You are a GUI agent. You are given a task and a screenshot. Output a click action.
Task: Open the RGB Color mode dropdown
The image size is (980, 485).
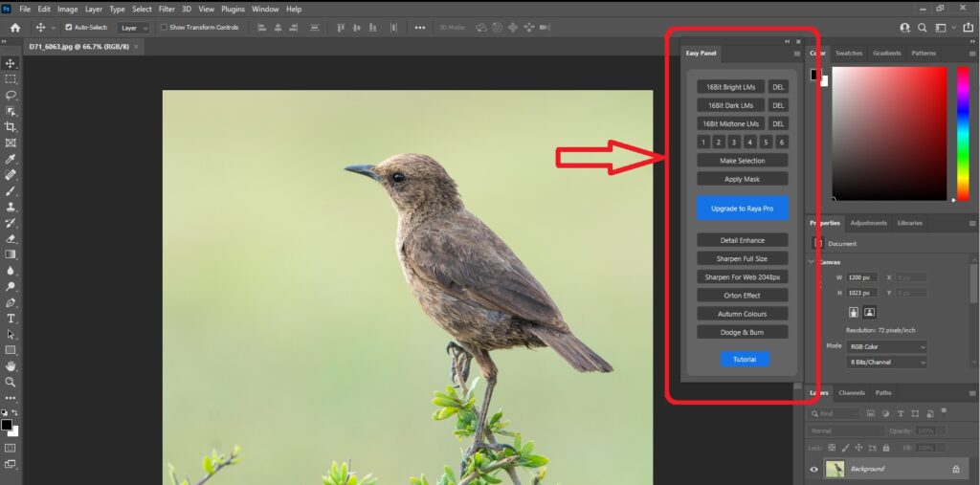tap(887, 346)
